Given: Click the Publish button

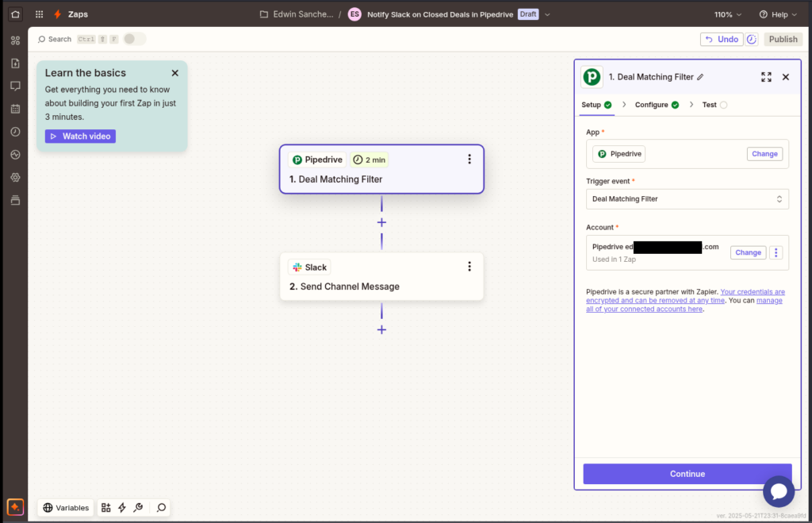Looking at the screenshot, I should tap(783, 40).
